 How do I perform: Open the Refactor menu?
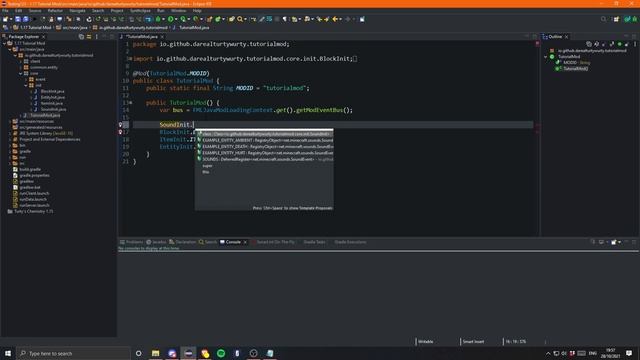point(55,11)
